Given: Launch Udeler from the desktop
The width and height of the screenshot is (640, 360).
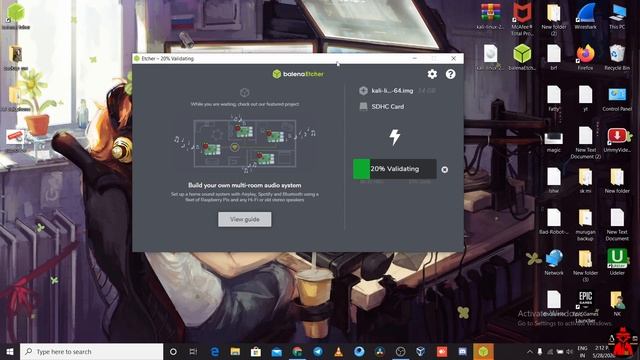Looking at the screenshot, I should [617, 262].
